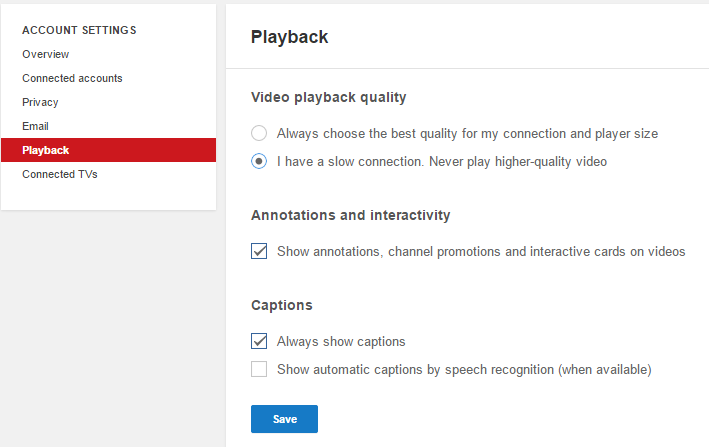Click the 'Captions' section heading
Screen dimensions: 709x447
(282, 306)
